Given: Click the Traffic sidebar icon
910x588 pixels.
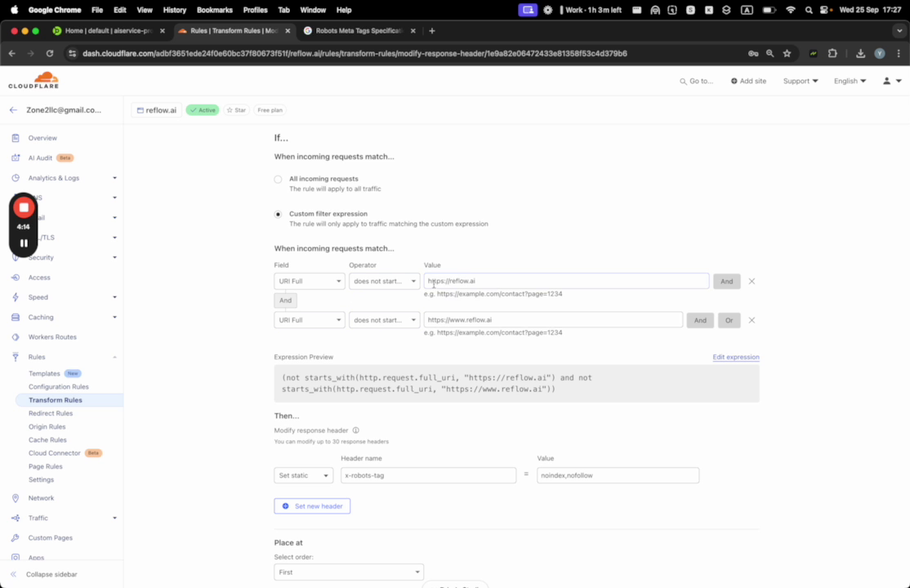Looking at the screenshot, I should [16, 518].
